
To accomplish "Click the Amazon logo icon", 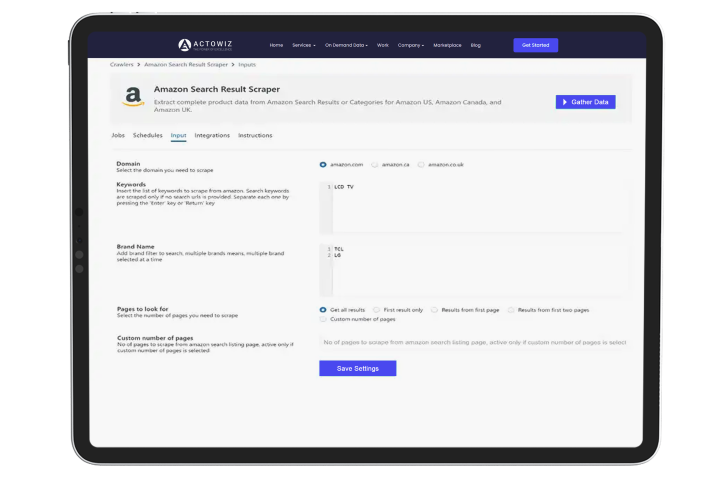I will (133, 96).
